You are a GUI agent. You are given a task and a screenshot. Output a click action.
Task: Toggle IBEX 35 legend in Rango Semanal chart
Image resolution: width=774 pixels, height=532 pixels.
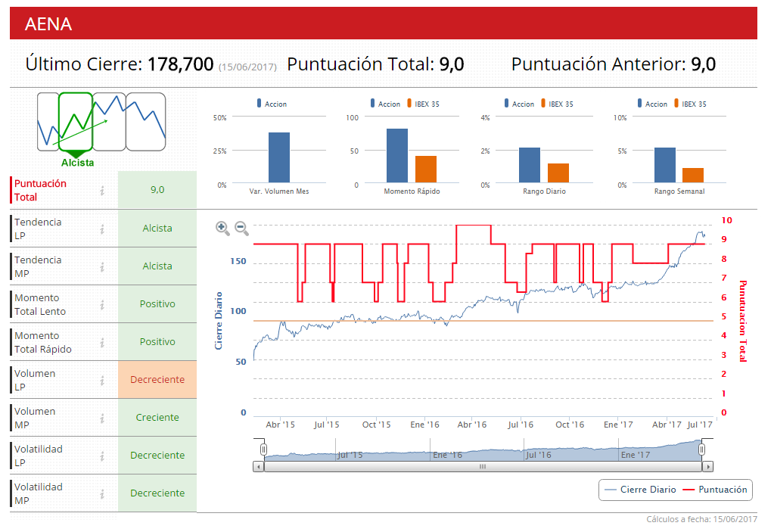pyautogui.click(x=691, y=104)
